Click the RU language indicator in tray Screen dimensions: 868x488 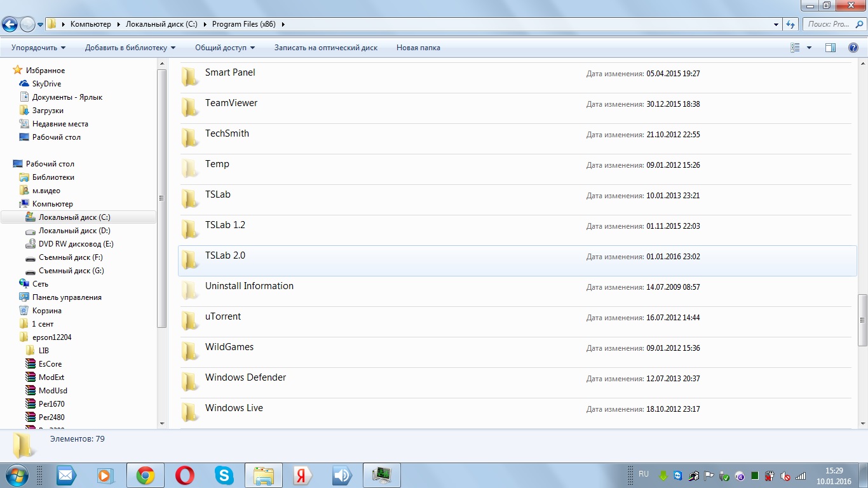[644, 474]
